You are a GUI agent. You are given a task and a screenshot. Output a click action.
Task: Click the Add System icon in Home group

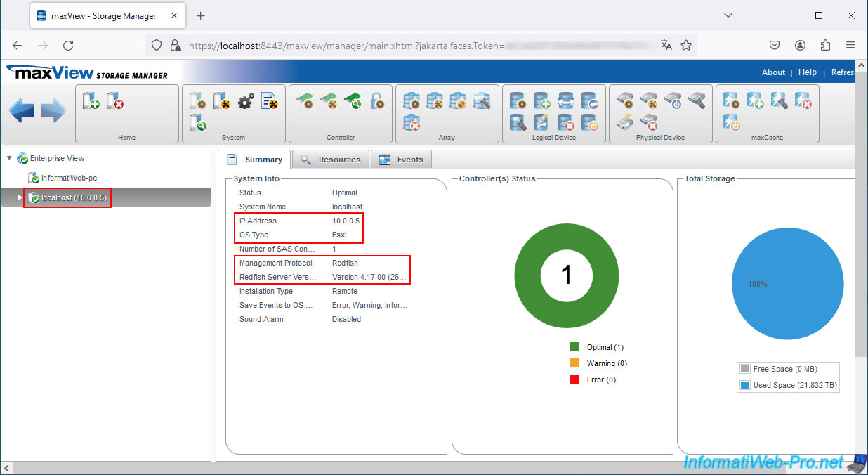click(91, 101)
